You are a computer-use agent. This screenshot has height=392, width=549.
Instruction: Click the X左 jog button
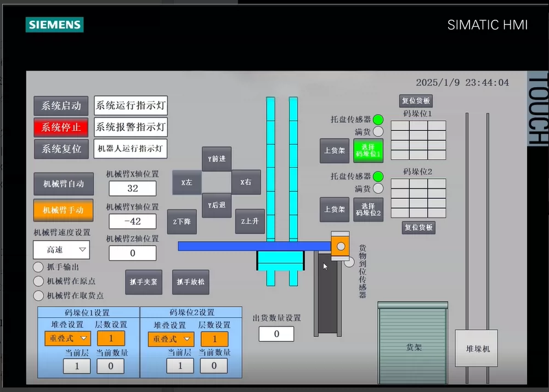coord(187,183)
